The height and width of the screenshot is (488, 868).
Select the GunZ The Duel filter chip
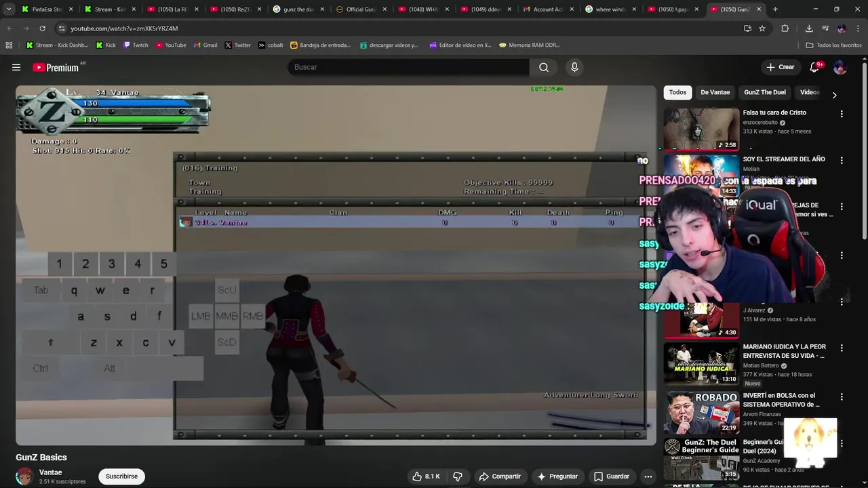click(765, 92)
